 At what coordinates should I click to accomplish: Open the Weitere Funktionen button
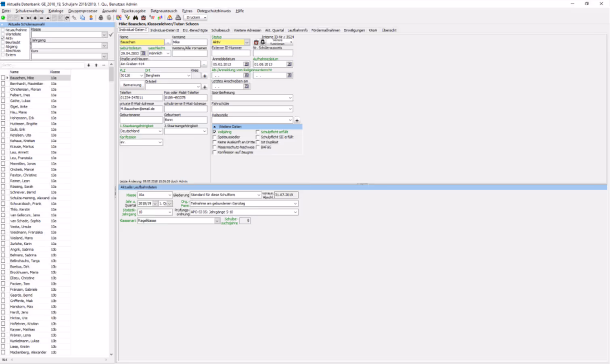[280, 42]
